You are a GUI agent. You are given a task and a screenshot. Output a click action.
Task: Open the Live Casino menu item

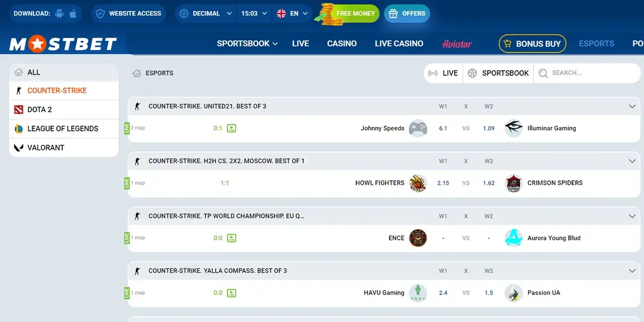[x=399, y=43]
